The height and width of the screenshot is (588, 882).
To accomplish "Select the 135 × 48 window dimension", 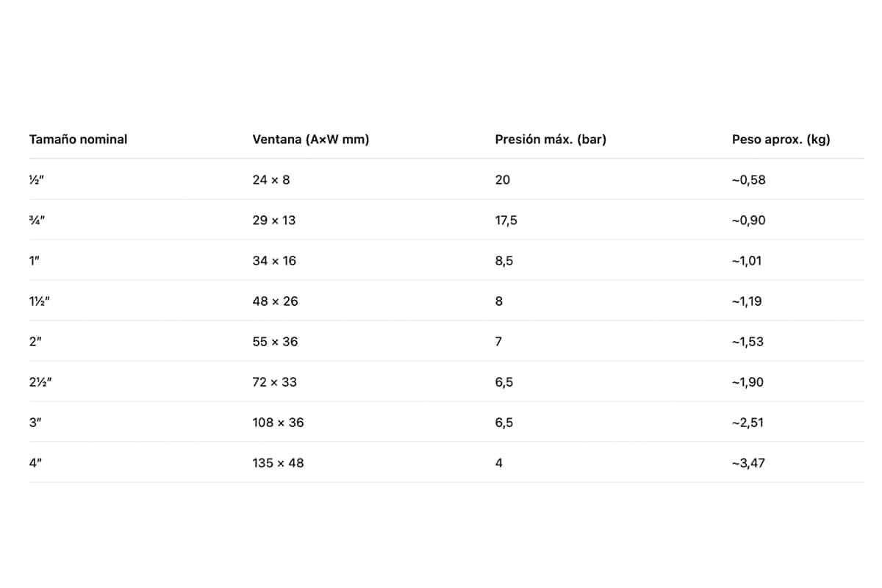I will tap(278, 462).
